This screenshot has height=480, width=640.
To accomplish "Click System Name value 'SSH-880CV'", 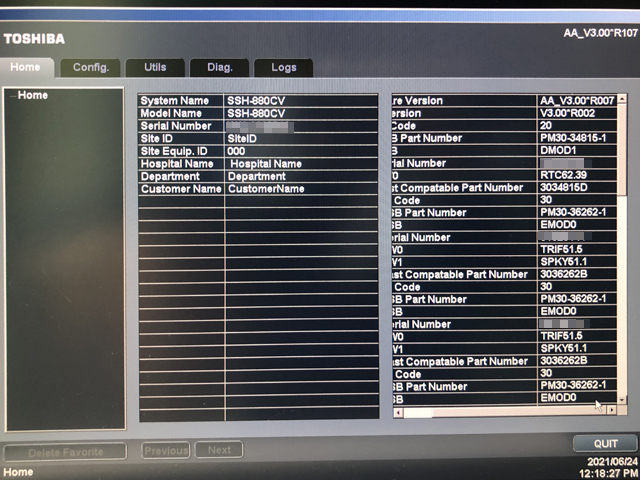I will [301, 101].
